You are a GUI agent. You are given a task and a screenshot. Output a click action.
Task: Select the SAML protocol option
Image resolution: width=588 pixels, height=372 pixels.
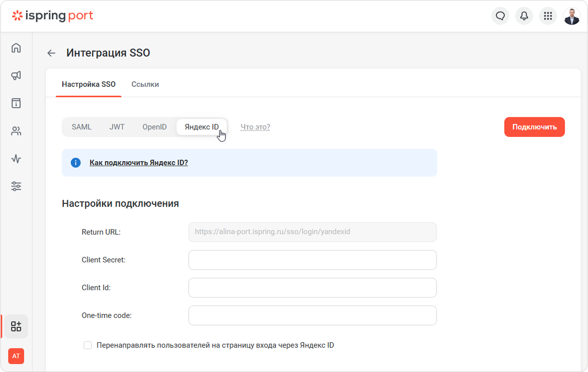pos(81,127)
